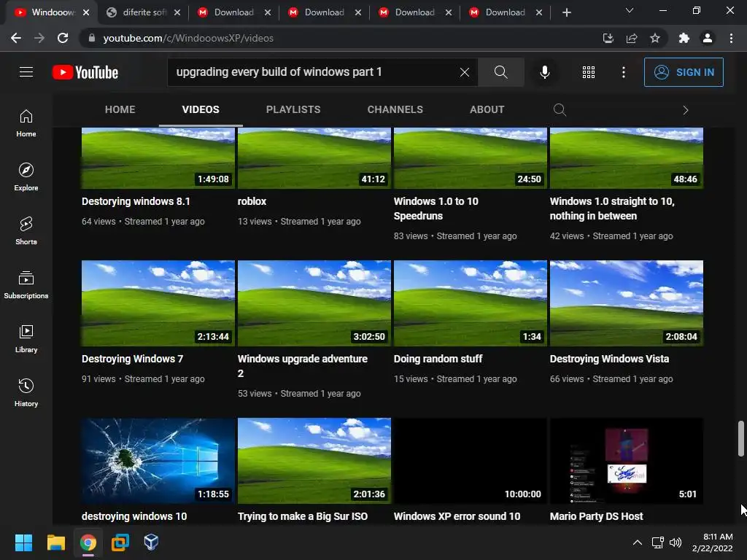Open the ABOUT tab
The image size is (747, 560).
coord(487,109)
